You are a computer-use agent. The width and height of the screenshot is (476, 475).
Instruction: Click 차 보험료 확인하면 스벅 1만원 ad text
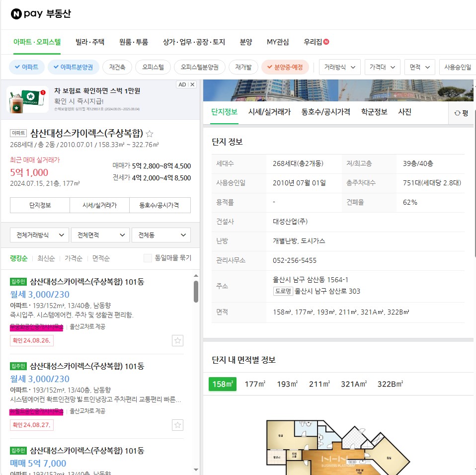(97, 91)
